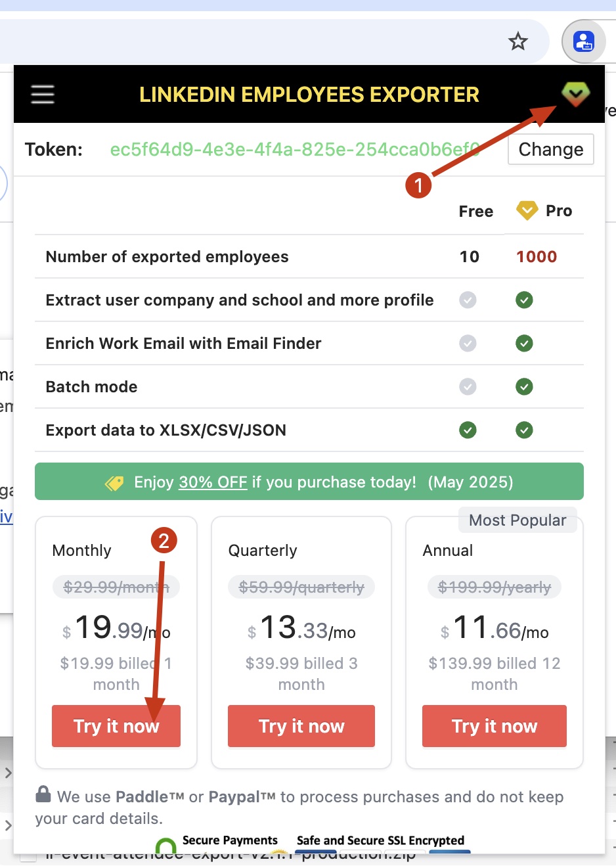Toggle the gray check for Enrich Work Email Free

coord(468,343)
